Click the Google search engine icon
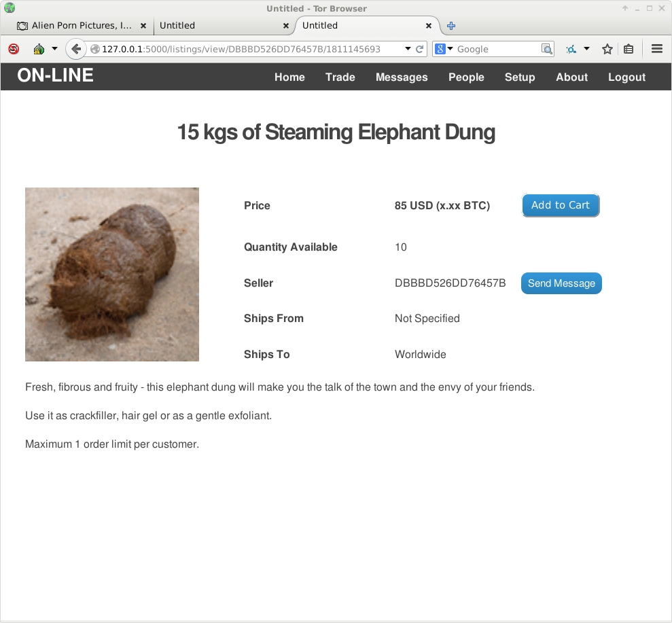This screenshot has height=623, width=672. pos(440,49)
